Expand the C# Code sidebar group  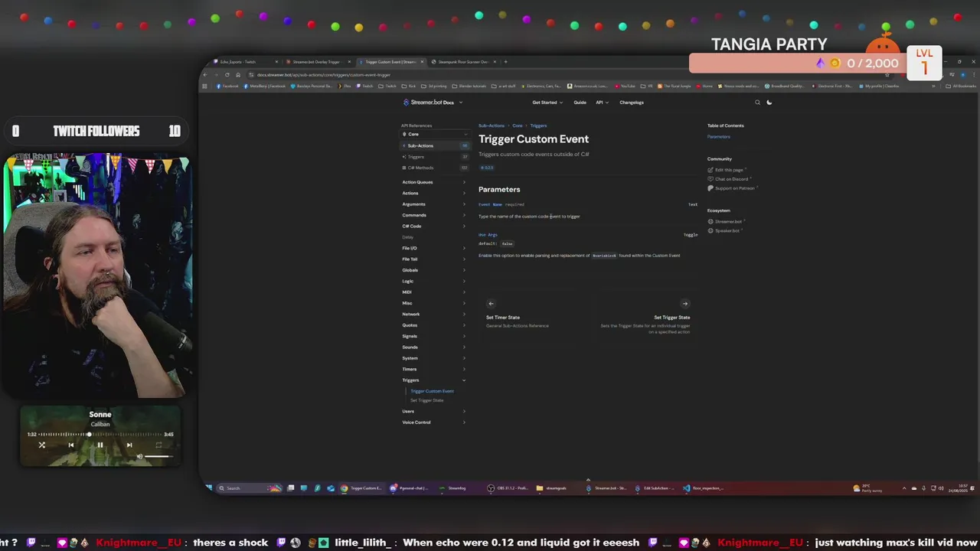point(434,226)
